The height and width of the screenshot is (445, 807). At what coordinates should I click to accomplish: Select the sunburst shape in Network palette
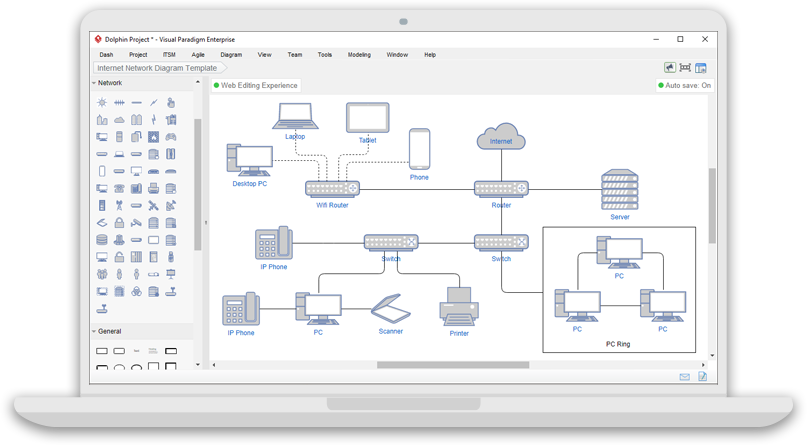tap(102, 102)
